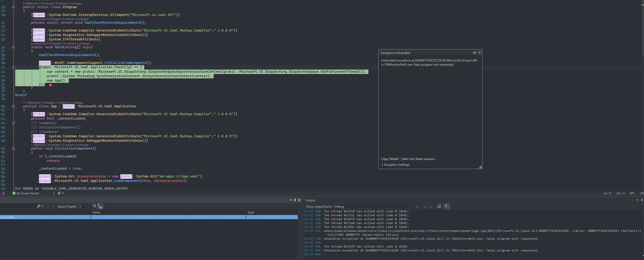This screenshot has height=260, width=644.
Task: Open the Search Depth dropdown
Action: point(86,206)
